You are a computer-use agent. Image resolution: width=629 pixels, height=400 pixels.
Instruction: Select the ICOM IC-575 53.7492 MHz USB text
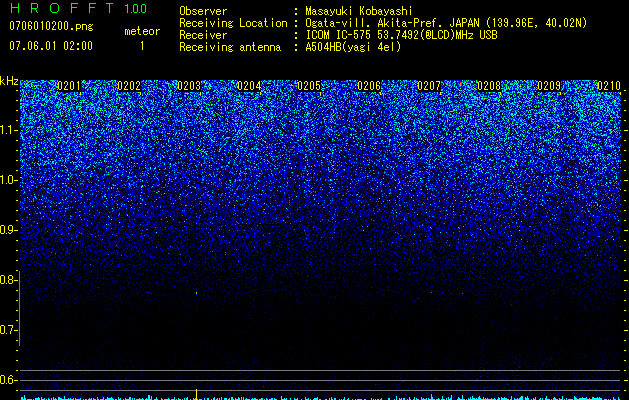[x=401, y=35]
